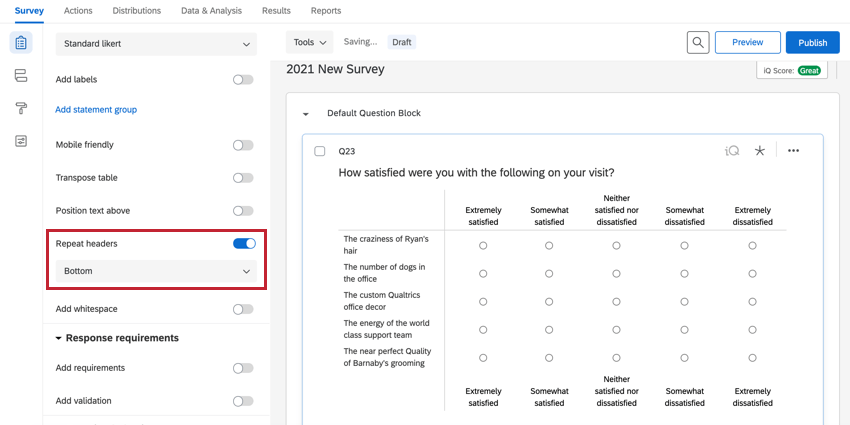The image size is (850, 425).
Task: Tick the Q23 question checkbox
Action: pyautogui.click(x=320, y=151)
